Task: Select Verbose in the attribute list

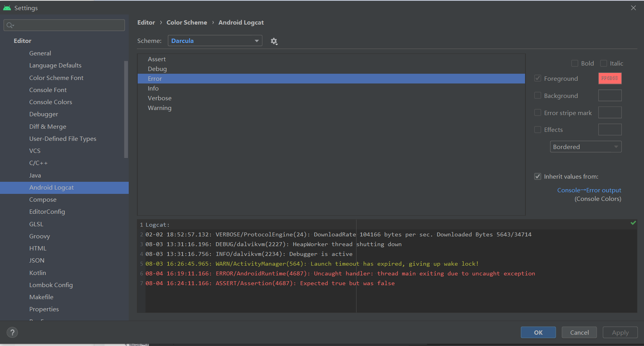Action: (331, 98)
